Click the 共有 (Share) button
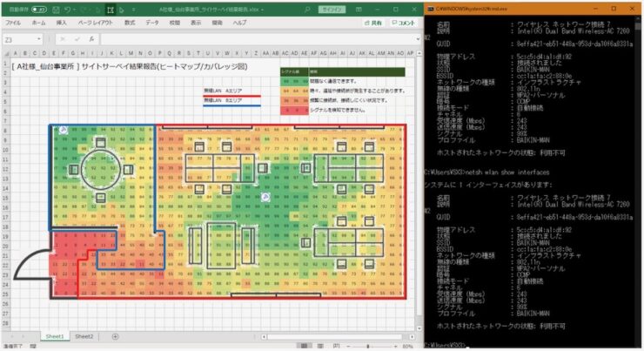The width and height of the screenshot is (644, 351). point(373,23)
